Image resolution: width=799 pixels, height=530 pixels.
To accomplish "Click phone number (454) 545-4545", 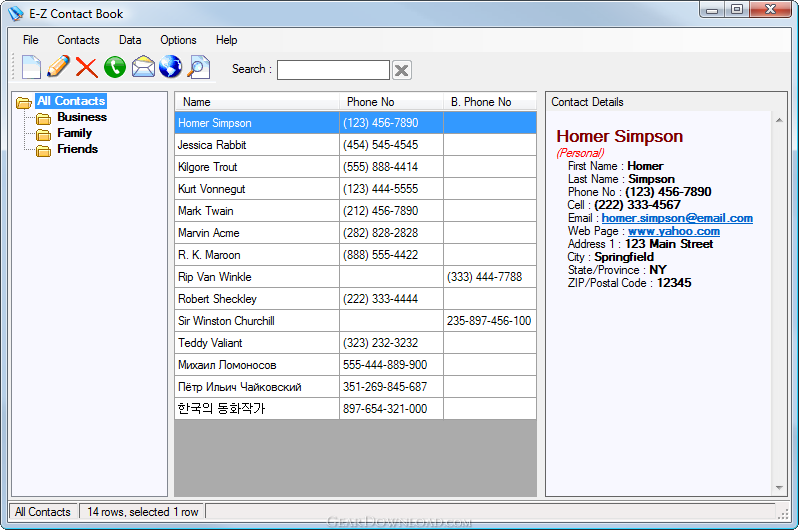I will point(380,145).
